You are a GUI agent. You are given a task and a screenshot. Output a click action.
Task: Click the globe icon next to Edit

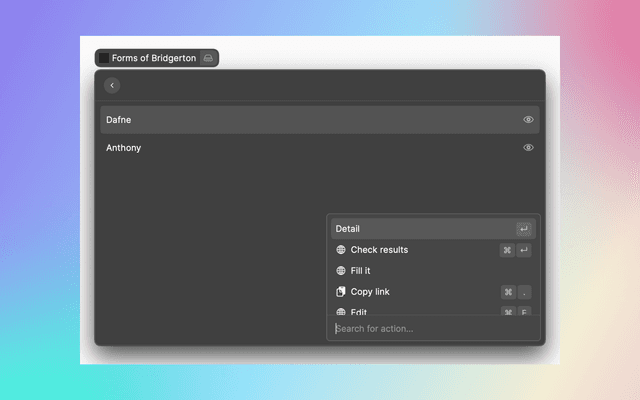click(341, 312)
